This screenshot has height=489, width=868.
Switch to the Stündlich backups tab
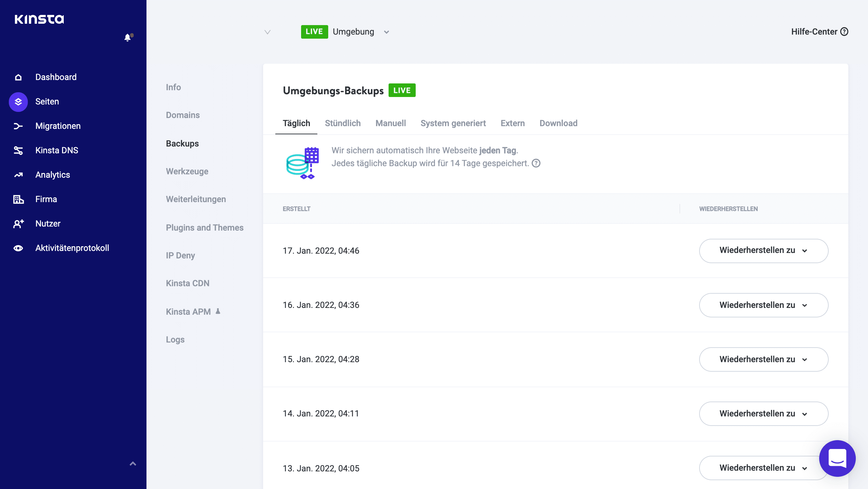click(343, 123)
